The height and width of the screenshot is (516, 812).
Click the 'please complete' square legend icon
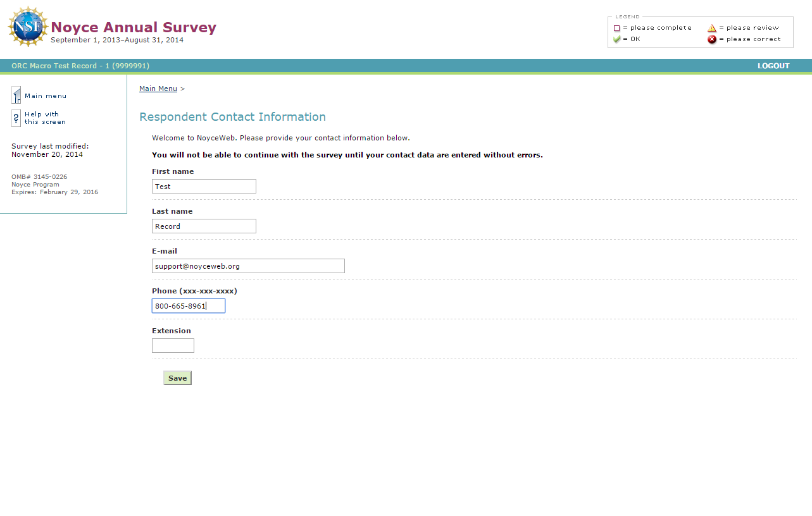[617, 28]
